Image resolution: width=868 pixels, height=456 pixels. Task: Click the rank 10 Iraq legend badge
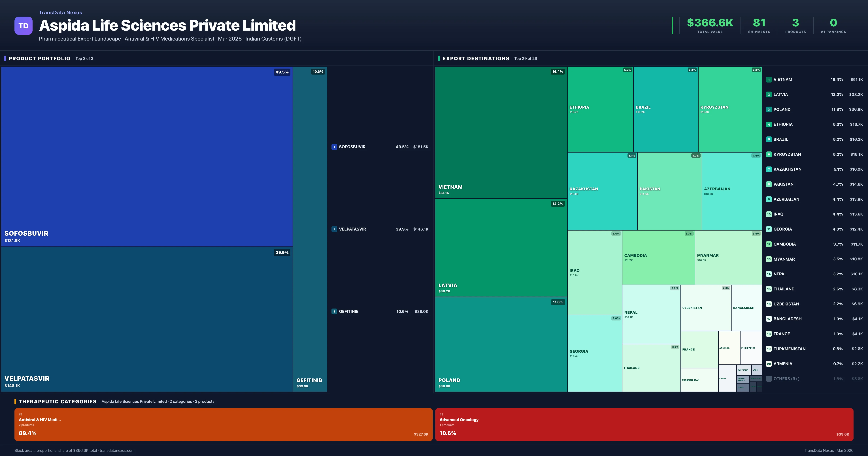click(x=769, y=214)
